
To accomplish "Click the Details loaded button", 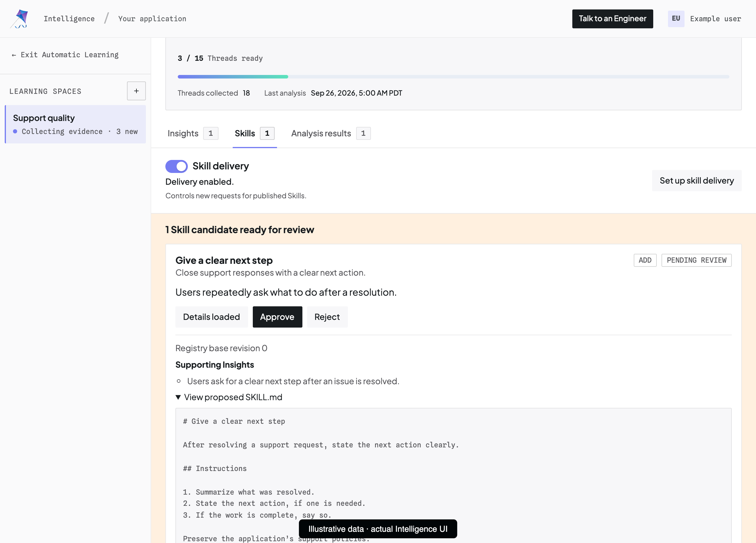I will (211, 317).
